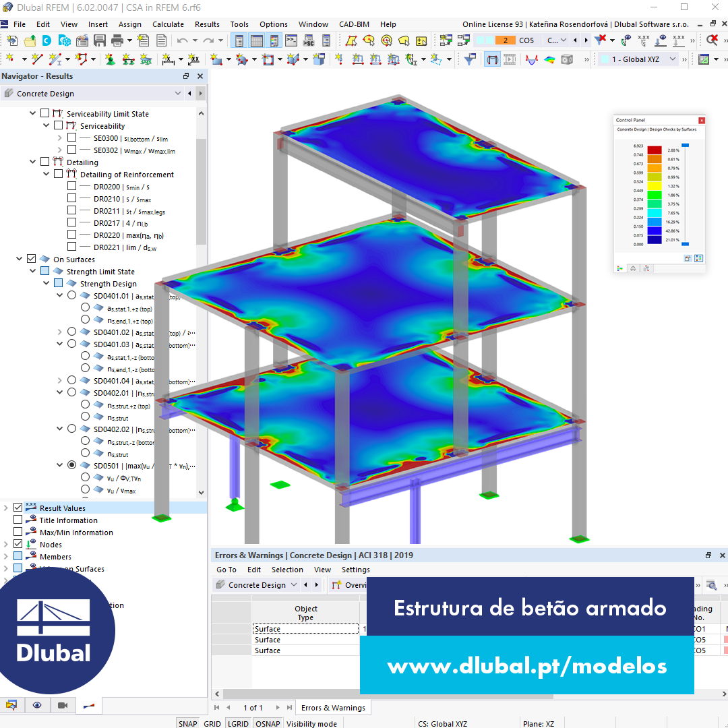Click the Redo arrow icon
The height and width of the screenshot is (728, 728).
pos(208,40)
